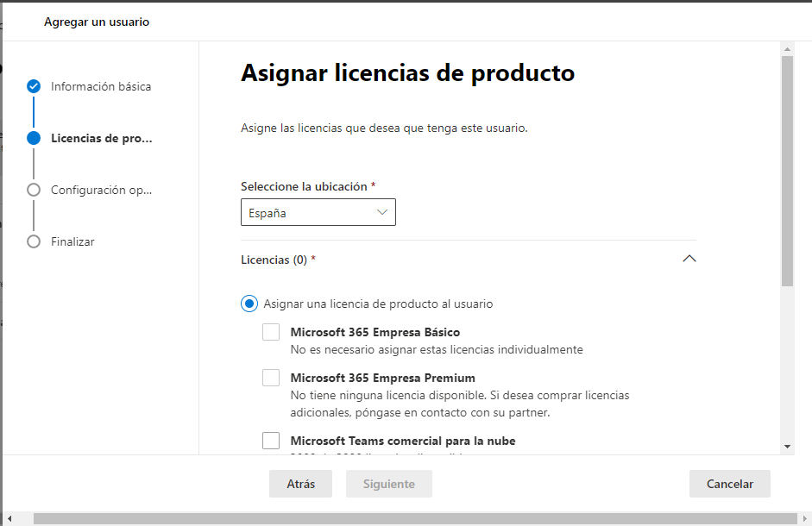Click the completed Información básica step checkmark
Image resolution: width=812 pixels, height=526 pixels.
pos(34,86)
